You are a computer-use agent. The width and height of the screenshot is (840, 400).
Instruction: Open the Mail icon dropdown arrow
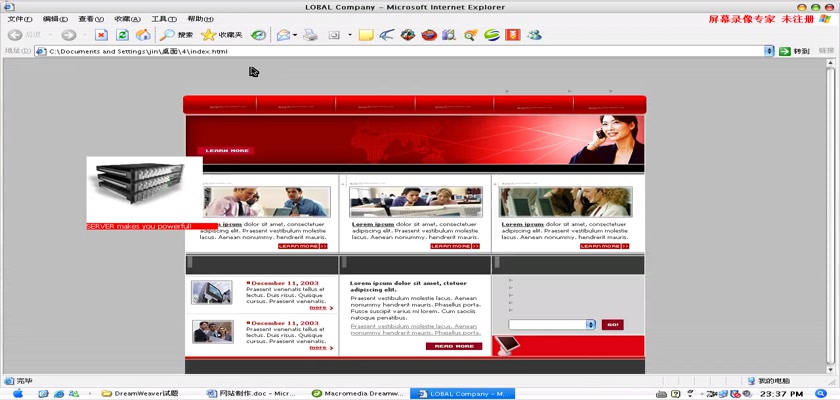(x=295, y=35)
